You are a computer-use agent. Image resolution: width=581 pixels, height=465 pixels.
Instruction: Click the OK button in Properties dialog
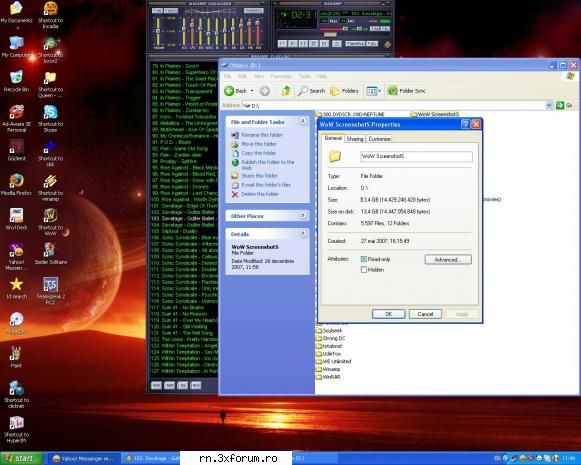click(388, 314)
